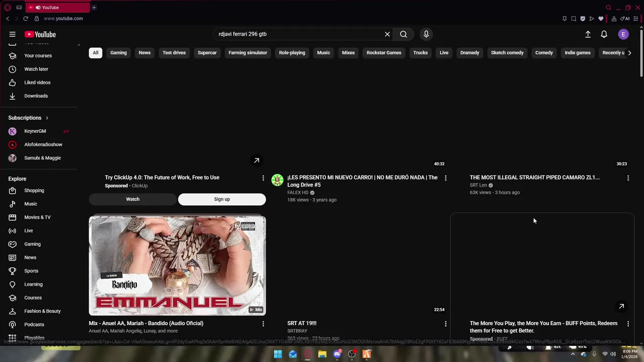Start voice search with the microphone
Viewport: 644px width, 362px height.
426,34
